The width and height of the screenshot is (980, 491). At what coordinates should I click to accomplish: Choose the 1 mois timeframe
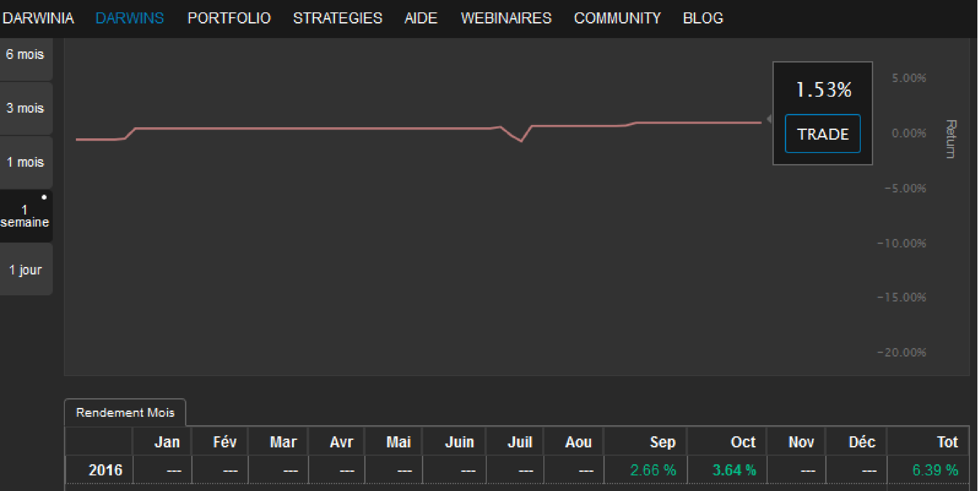(x=25, y=162)
